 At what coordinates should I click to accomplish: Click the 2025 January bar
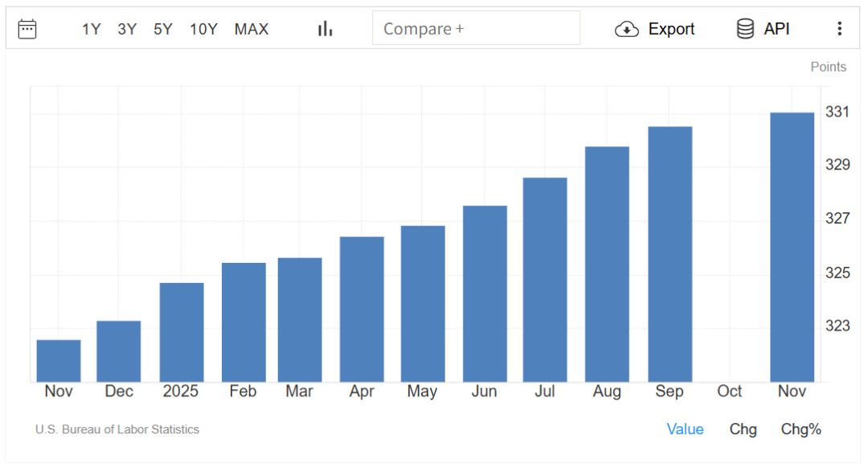(x=182, y=332)
